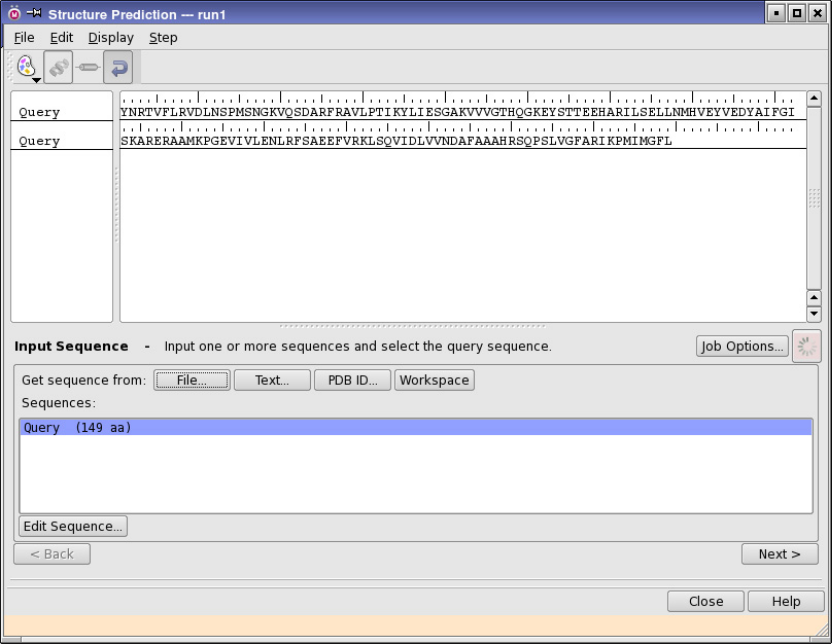The height and width of the screenshot is (644, 832).
Task: Click the Next > button
Action: [x=779, y=554]
